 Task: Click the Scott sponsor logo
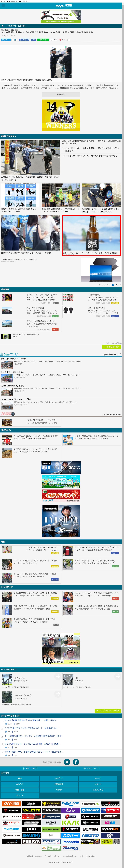coord(90,816)
